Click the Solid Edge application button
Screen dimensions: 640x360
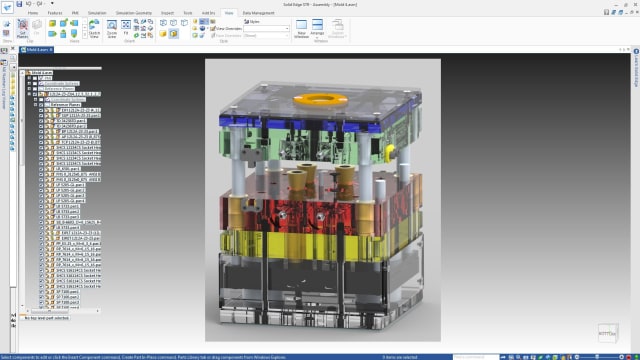[x=7, y=7]
